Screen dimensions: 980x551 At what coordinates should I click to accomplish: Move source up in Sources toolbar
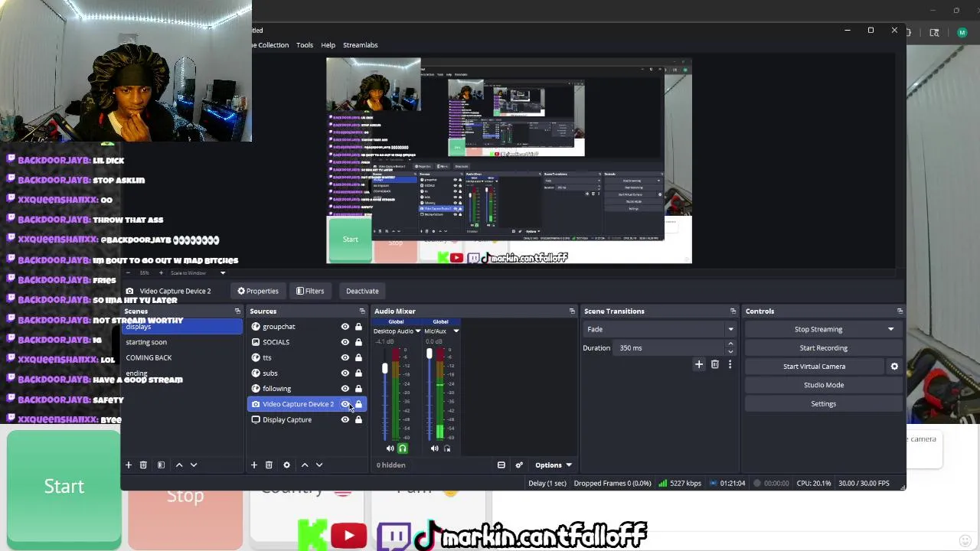click(x=305, y=465)
